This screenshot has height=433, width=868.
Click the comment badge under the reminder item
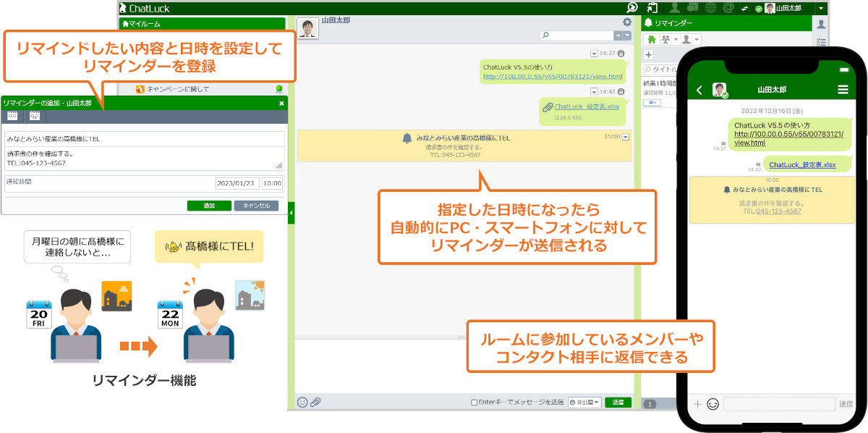[x=651, y=103]
